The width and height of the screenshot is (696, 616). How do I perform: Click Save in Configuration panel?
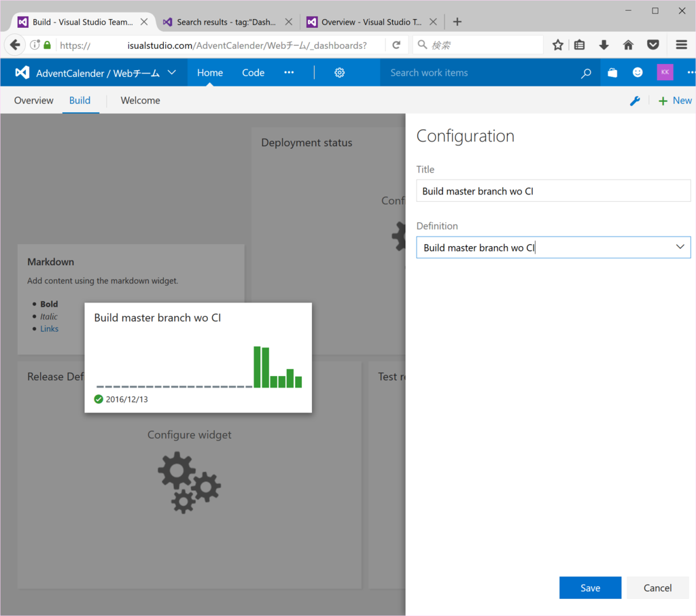[590, 587]
